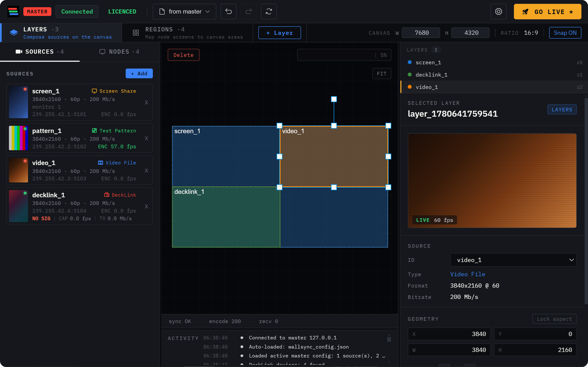Remove the screen_1 source with X
Viewport: 588px width, 367px height.
[146, 102]
